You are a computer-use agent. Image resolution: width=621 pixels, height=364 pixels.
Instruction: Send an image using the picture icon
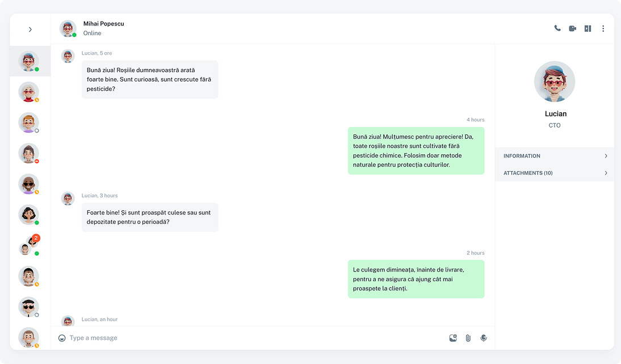click(x=452, y=337)
